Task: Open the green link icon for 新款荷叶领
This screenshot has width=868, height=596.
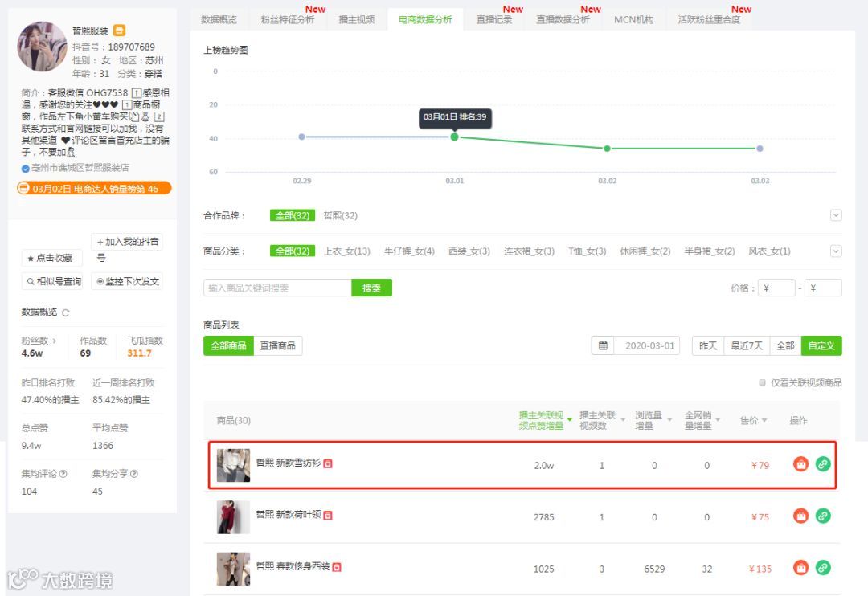Action: tap(823, 516)
